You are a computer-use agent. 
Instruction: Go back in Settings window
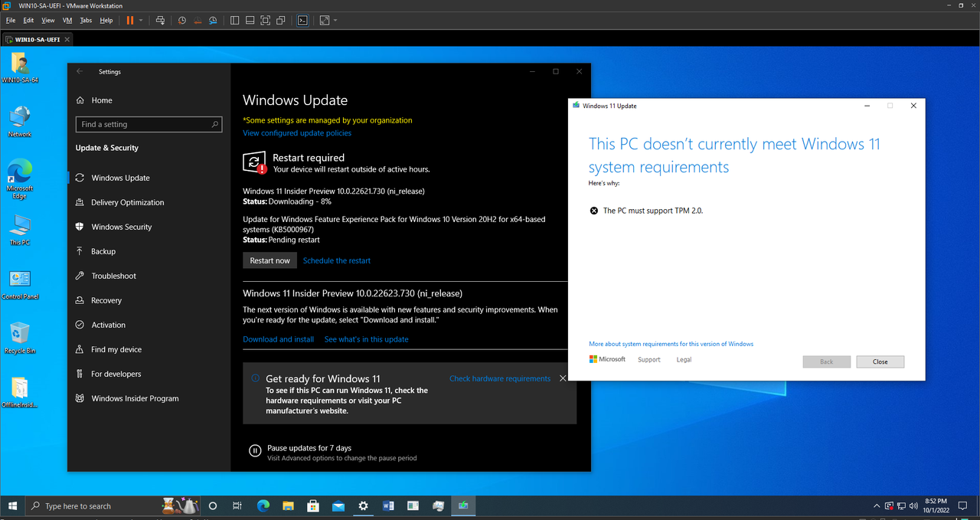[x=80, y=71]
